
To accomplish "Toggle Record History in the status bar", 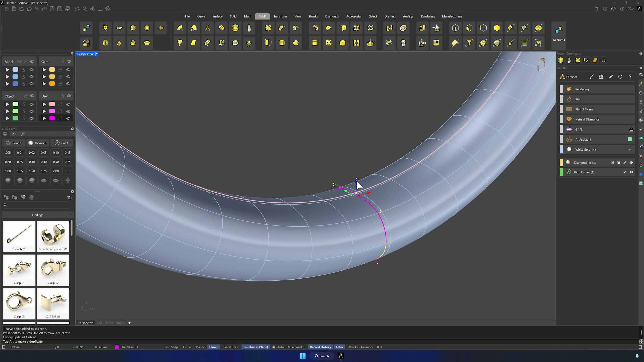I will pos(320,347).
